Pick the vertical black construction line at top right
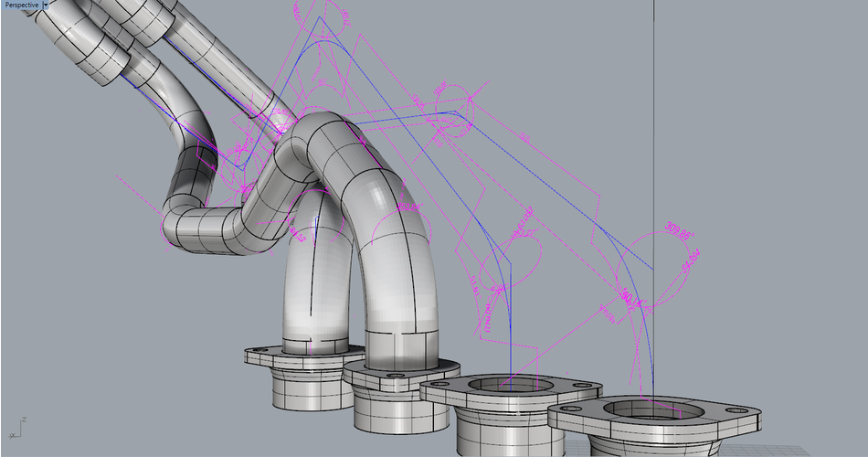 [654, 91]
